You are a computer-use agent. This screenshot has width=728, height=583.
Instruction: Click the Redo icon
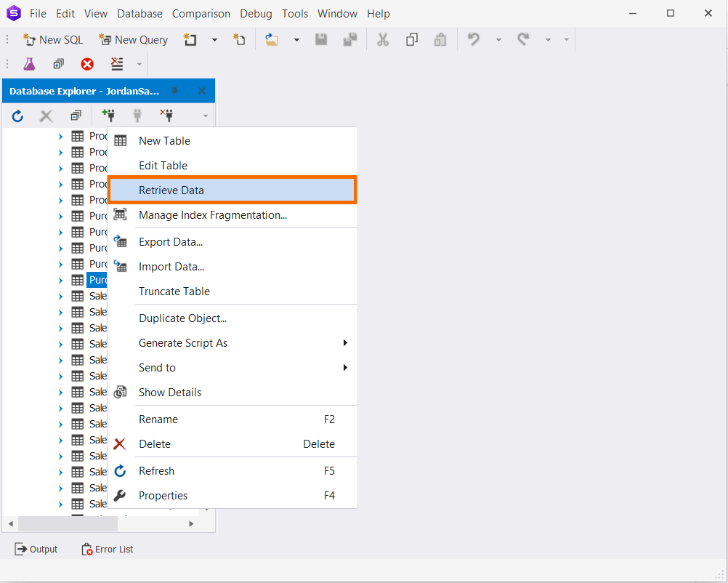click(x=523, y=39)
